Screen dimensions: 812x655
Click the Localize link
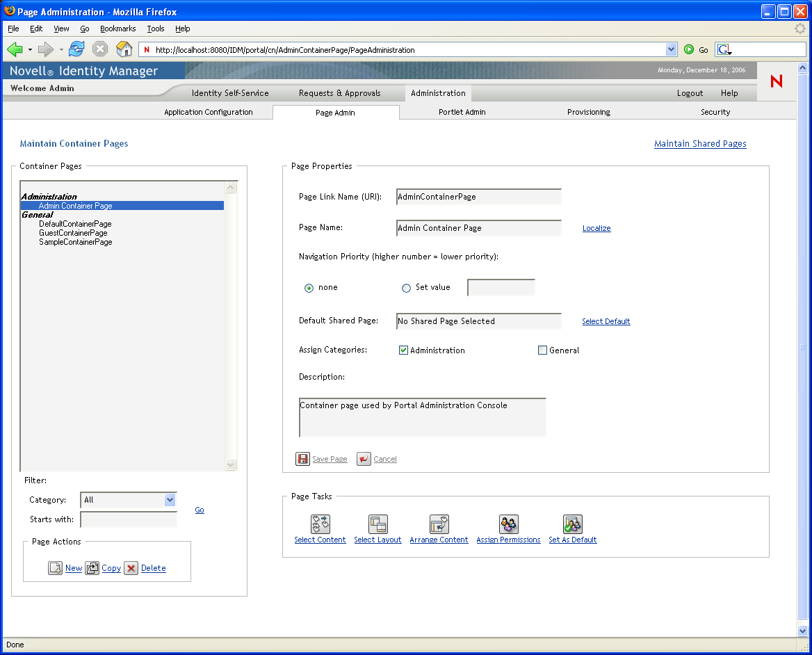coord(596,228)
